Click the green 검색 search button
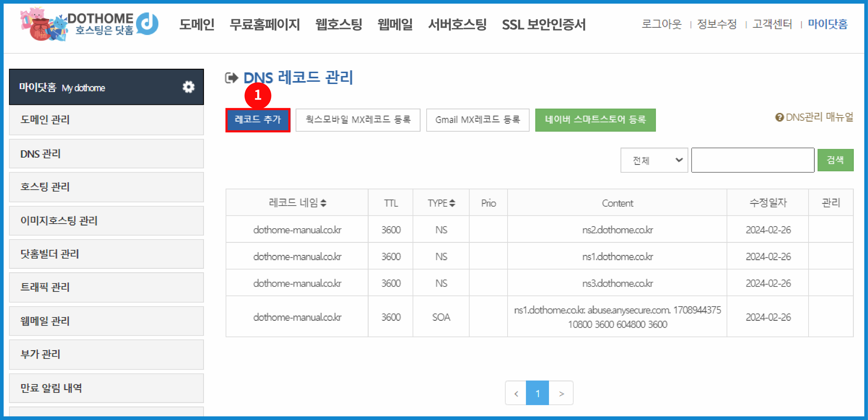 (835, 160)
